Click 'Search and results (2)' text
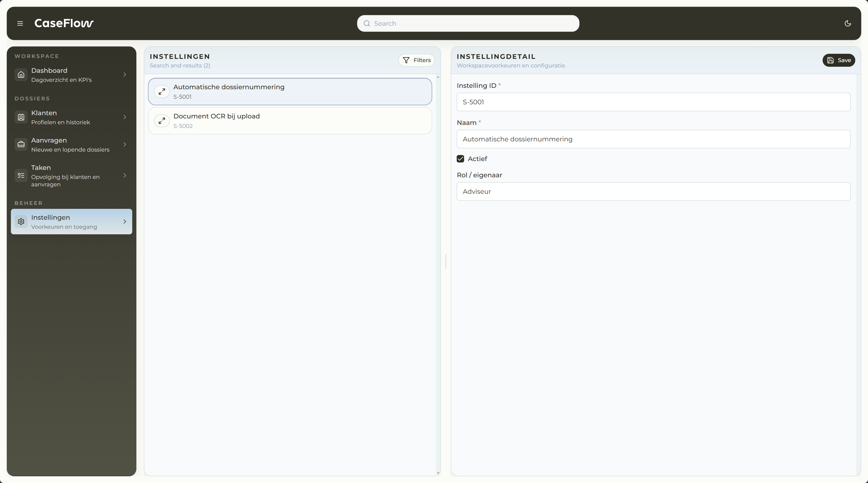Screen dimensions: 868x483 pos(180,65)
